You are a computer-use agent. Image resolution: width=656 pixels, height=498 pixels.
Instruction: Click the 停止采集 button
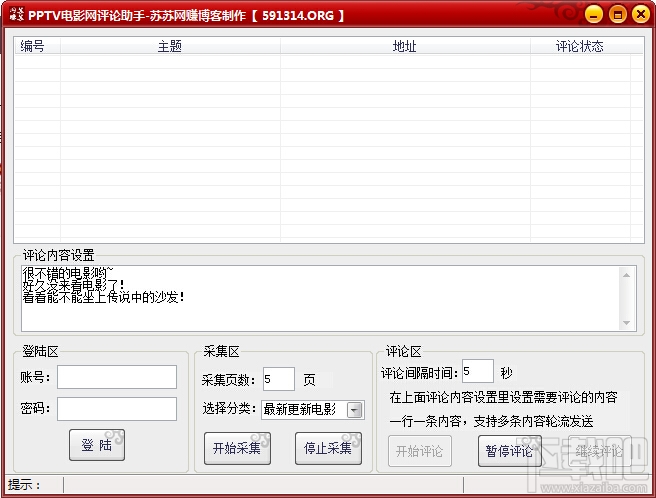tap(328, 449)
